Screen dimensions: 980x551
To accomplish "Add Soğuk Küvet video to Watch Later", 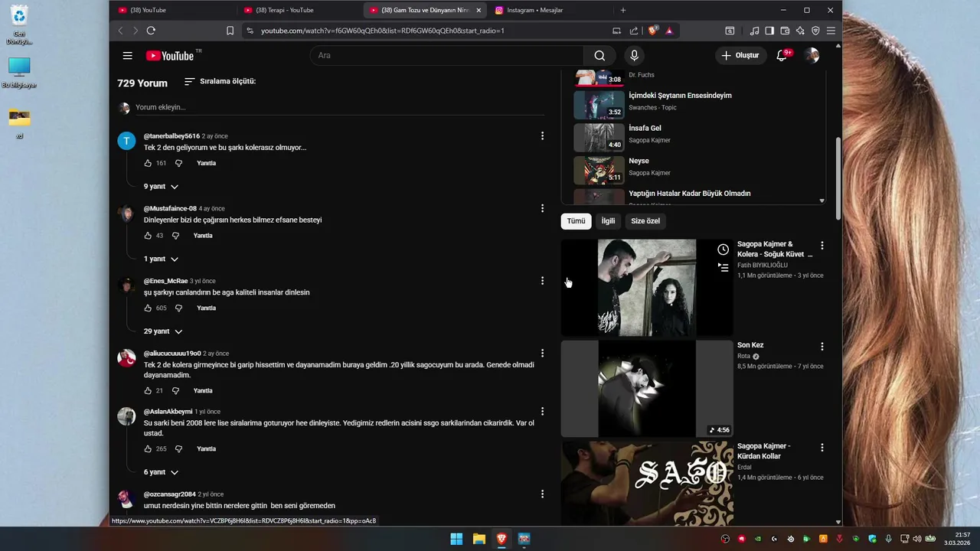I will 723,249.
